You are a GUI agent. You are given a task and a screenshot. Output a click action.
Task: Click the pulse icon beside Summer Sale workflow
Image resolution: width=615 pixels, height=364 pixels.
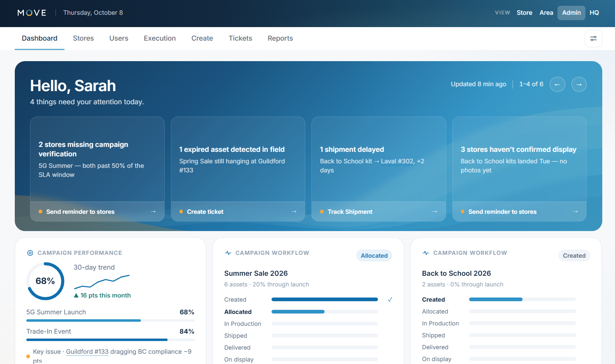coord(228,253)
